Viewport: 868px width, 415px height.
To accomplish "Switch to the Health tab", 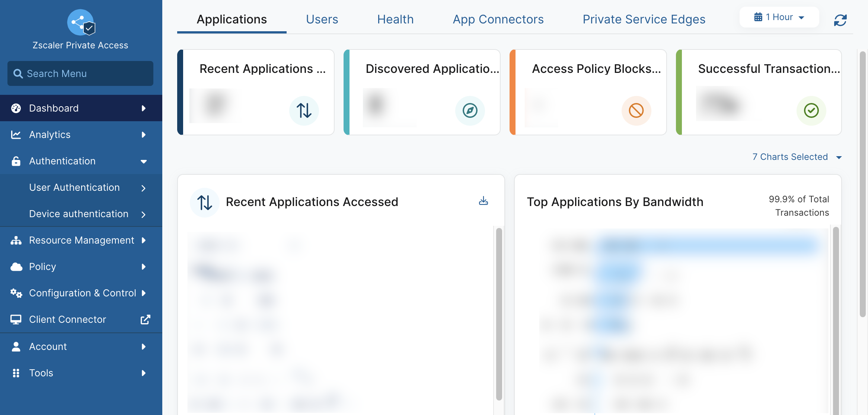I will (x=395, y=19).
